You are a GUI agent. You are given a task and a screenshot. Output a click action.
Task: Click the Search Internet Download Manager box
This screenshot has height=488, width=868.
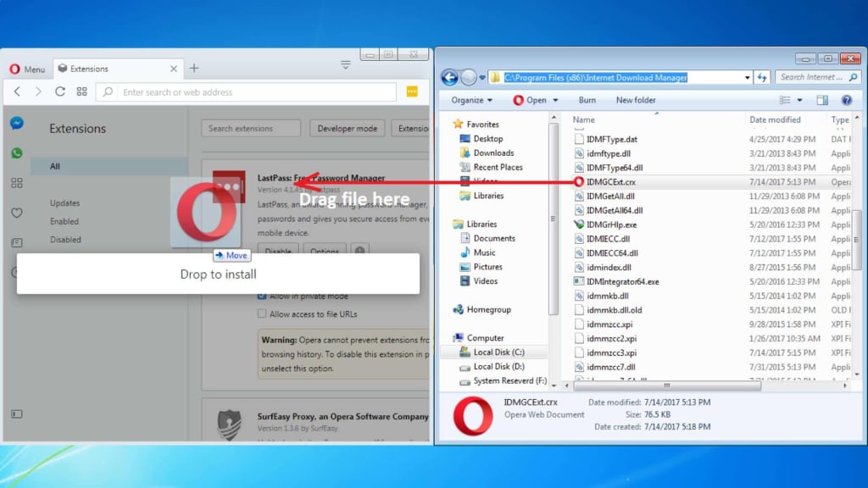coord(818,77)
